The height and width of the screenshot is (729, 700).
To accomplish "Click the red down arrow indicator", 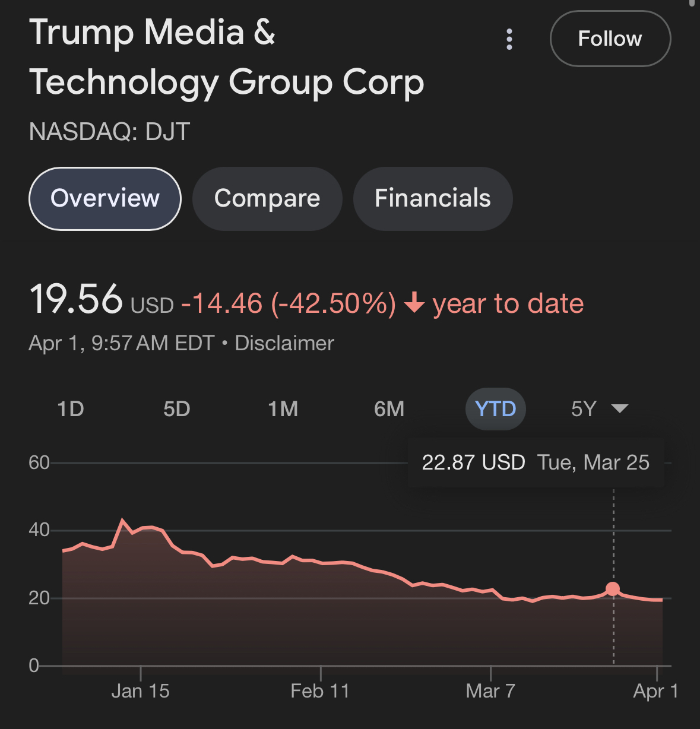I will point(414,305).
